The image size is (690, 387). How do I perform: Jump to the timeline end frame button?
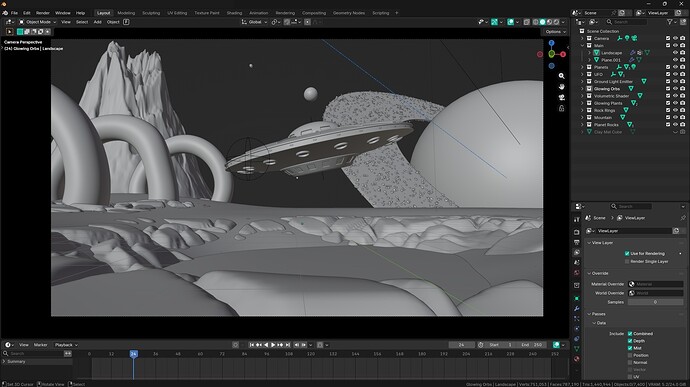[287, 345]
